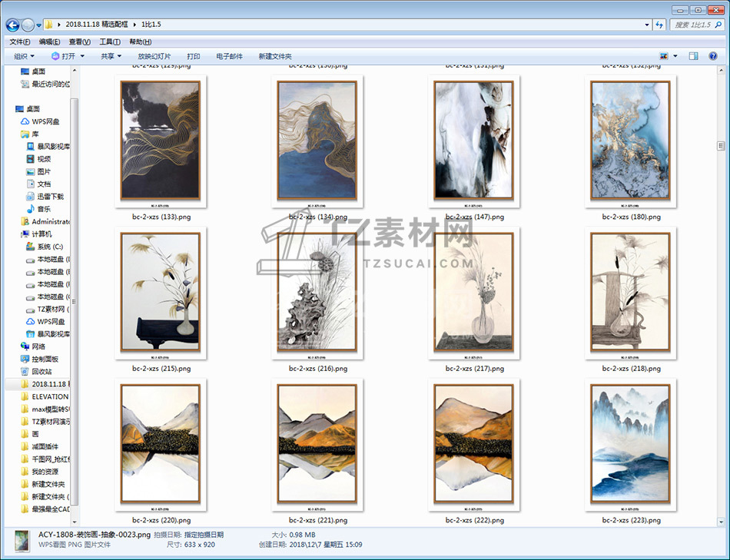Image resolution: width=730 pixels, height=560 pixels.
Task: Click the 放映幻灯片 button
Action: [x=154, y=56]
